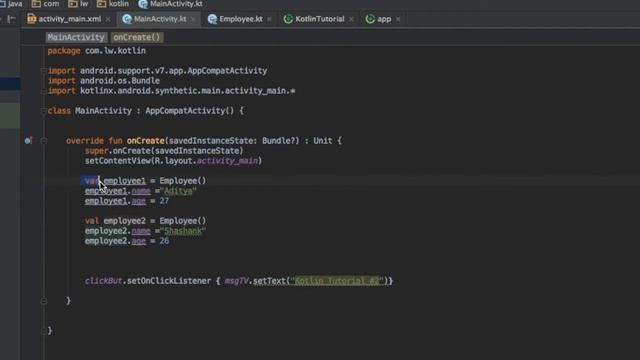This screenshot has height=360, width=640.
Task: Click the android.os.Bundle import
Action: pyautogui.click(x=120, y=81)
